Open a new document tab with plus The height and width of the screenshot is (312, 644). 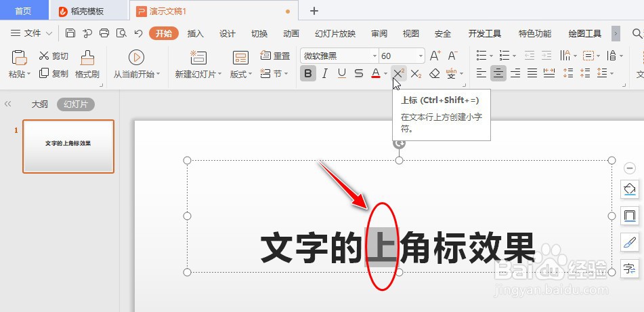314,11
